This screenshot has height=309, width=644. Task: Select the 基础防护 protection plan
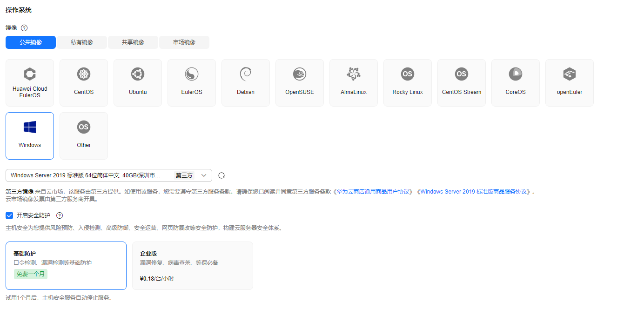[66, 266]
